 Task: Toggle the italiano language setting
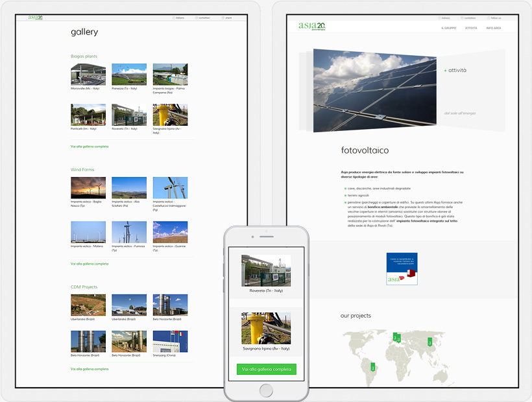tap(445, 18)
